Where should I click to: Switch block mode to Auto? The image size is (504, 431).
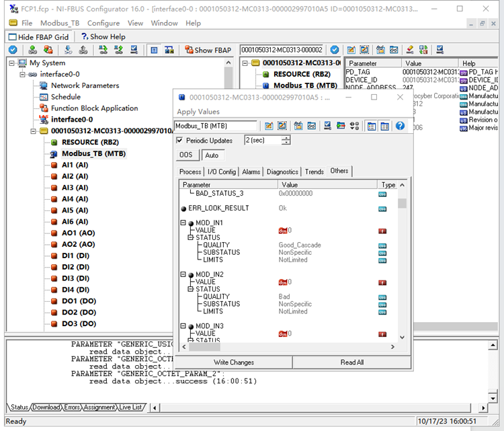pyautogui.click(x=213, y=155)
